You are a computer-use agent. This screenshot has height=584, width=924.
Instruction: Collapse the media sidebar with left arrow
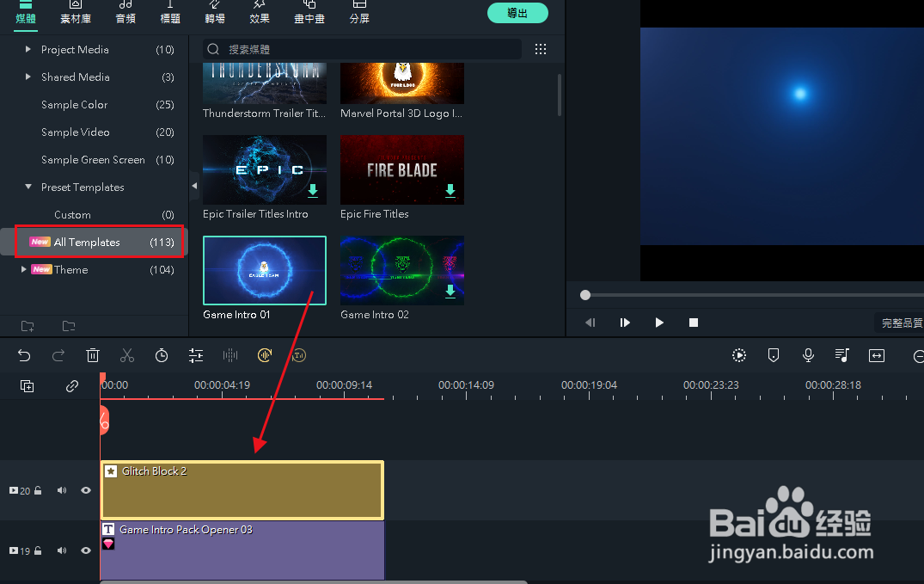[194, 186]
